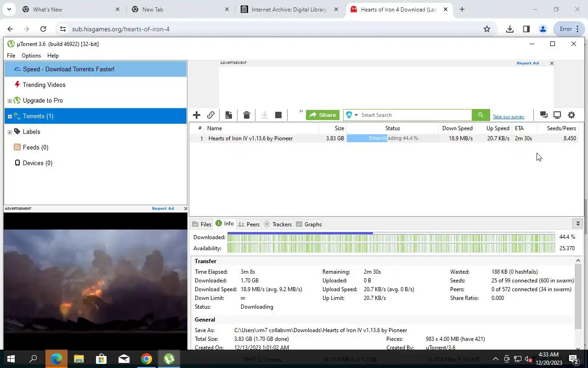
Task: Select the Torrents (1) sidebar item
Action: click(x=96, y=116)
